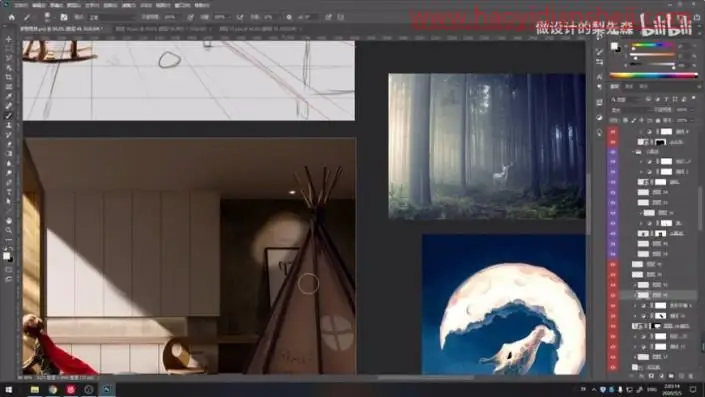Open the layer blend mode dropdown
The image size is (705, 397).
631,110
